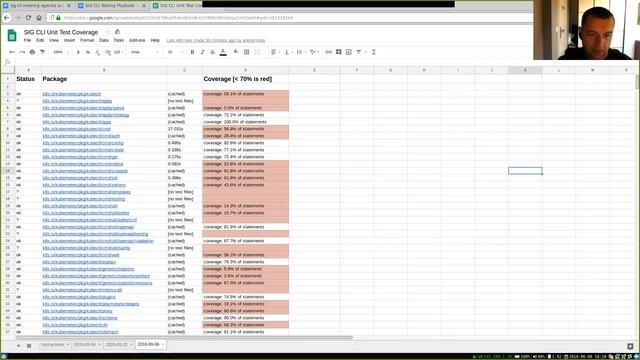Open the last edit history link
Screen dimensions: 640x360
(x=216, y=40)
